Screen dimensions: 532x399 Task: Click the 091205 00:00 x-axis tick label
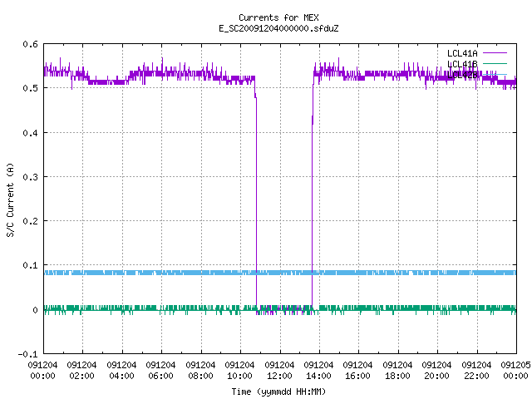[x=515, y=371]
